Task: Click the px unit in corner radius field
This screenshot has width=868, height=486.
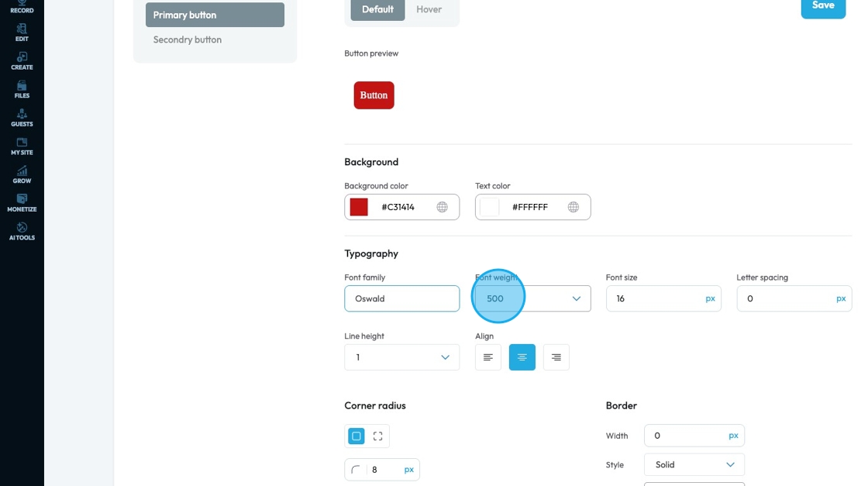Action: click(409, 470)
